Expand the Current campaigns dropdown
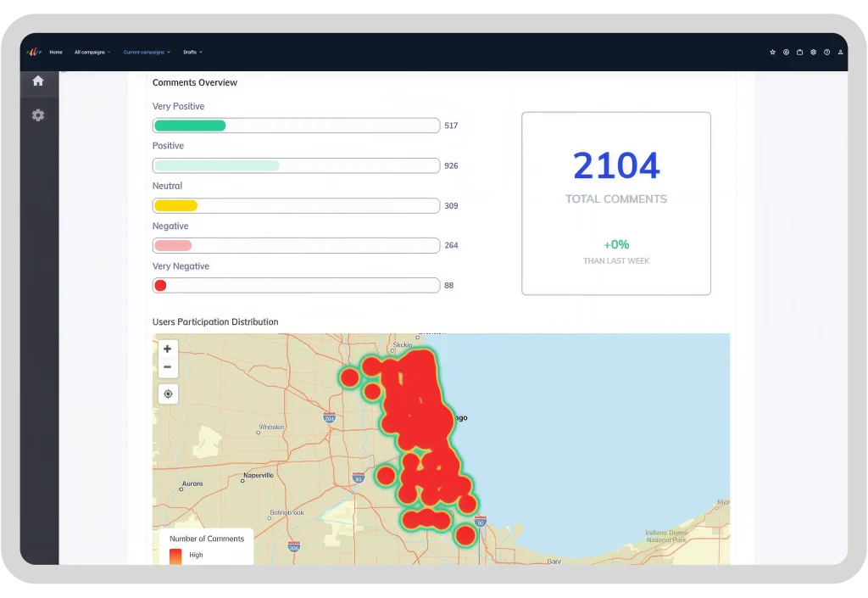 [147, 52]
